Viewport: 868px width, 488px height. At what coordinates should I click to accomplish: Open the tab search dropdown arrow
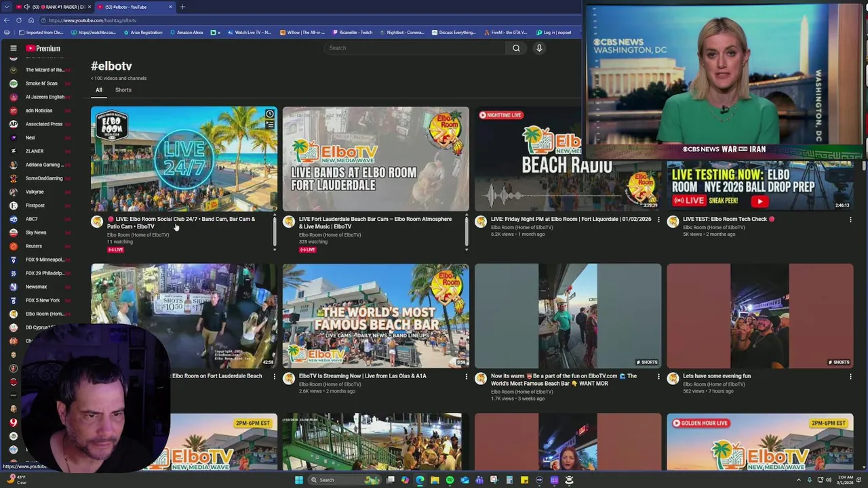click(x=7, y=7)
